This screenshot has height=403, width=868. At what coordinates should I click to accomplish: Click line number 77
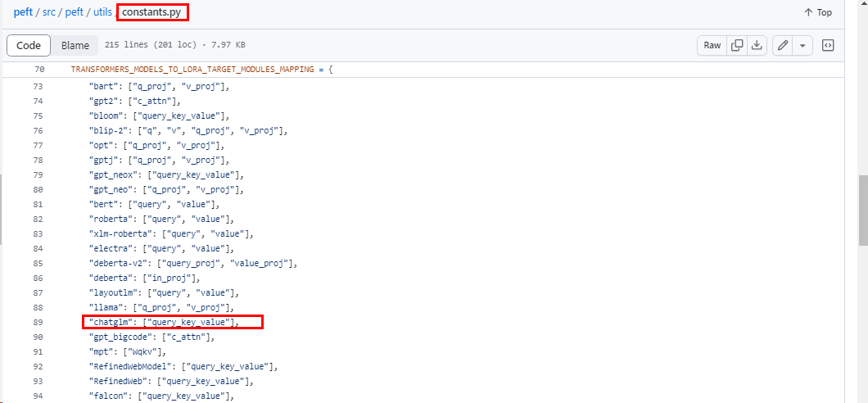tap(38, 146)
